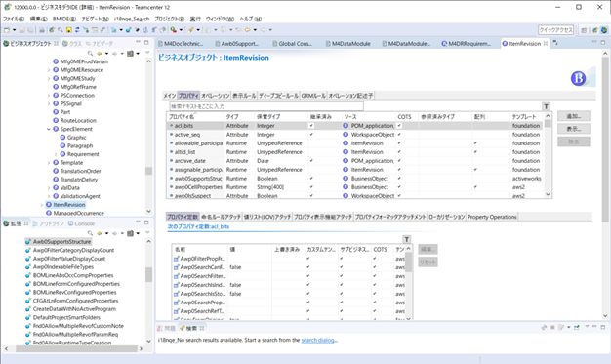Click the property search text field
Image resolution: width=611 pixels, height=364 pixels.
(x=266, y=106)
